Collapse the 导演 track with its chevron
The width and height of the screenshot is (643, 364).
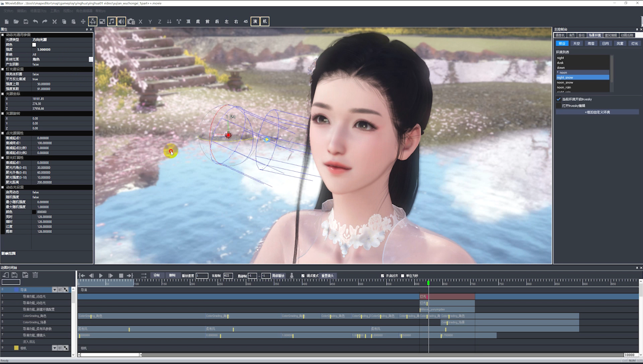click(x=54, y=289)
